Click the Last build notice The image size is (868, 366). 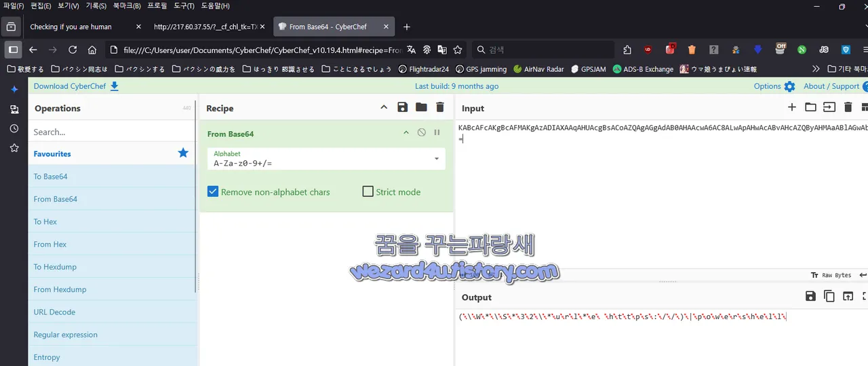click(456, 86)
